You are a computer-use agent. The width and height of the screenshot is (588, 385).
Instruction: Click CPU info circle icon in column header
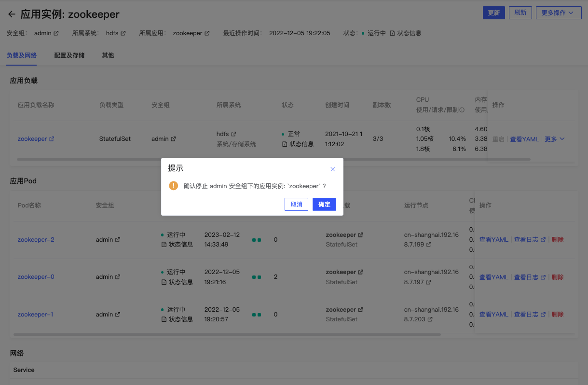pos(462,110)
